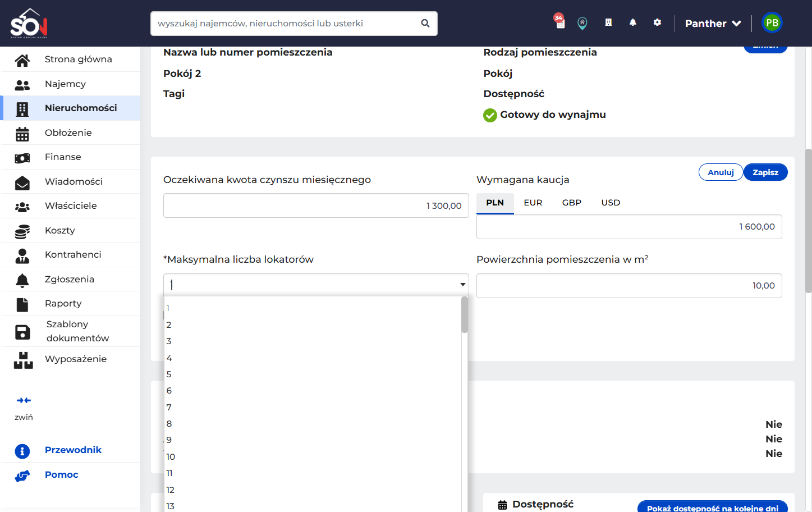Image resolution: width=812 pixels, height=512 pixels.
Task: Click the search magnifier icon
Action: 425,23
